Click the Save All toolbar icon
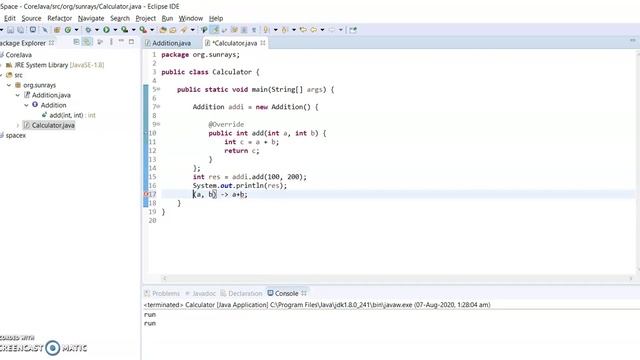This screenshot has width=640, height=360. [20, 30]
